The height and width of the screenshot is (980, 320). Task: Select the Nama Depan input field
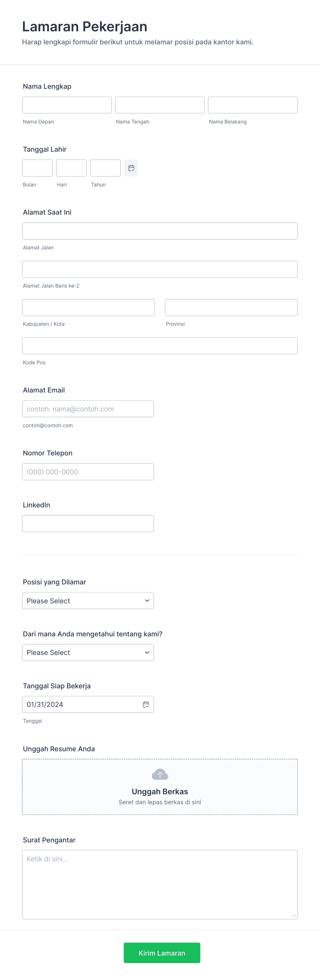click(x=67, y=105)
